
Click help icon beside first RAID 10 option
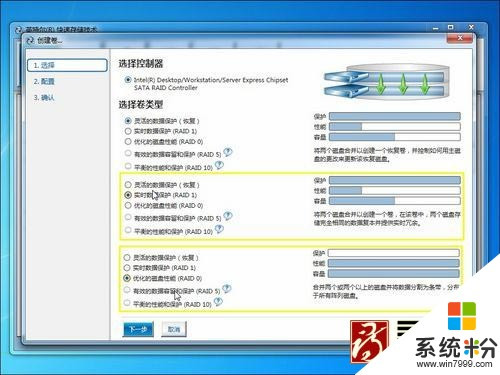point(219,165)
